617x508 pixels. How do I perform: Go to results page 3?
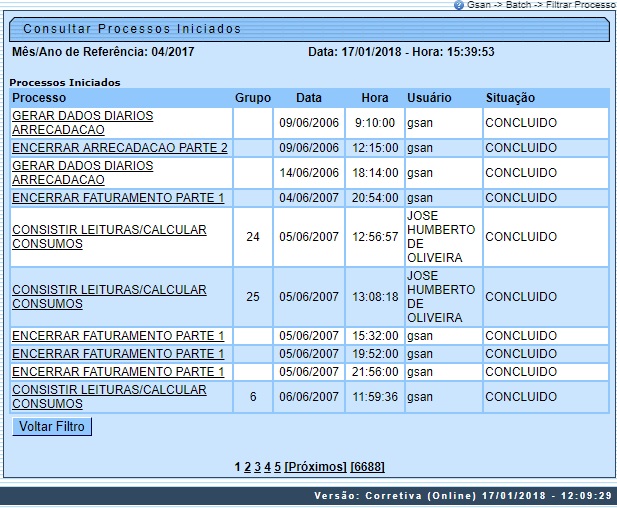pos(257,467)
